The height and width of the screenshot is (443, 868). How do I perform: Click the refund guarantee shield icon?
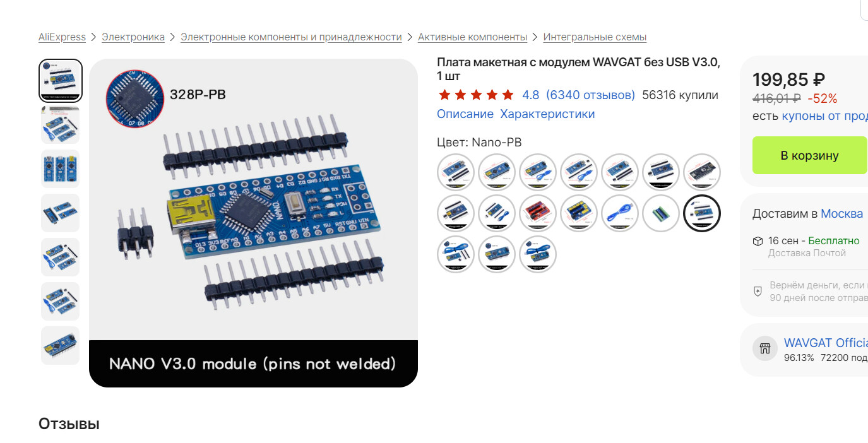click(x=758, y=292)
